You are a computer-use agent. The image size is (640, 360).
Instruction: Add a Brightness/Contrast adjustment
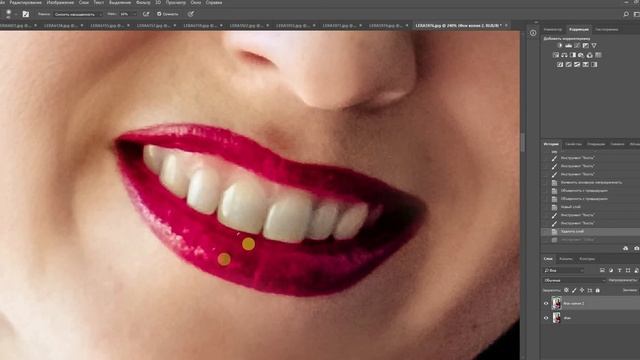pos(560,45)
